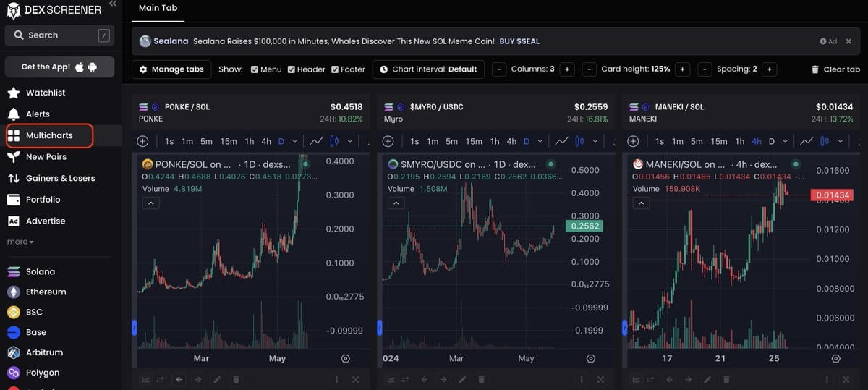Click the Gainers & Losers arrows icon
868x390 pixels.
pos(13,178)
